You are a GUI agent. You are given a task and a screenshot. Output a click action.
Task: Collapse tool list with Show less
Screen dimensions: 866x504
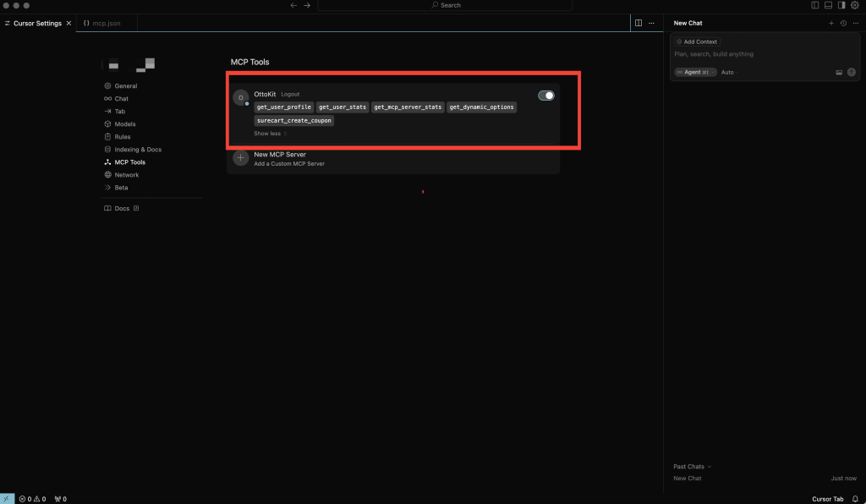(270, 134)
